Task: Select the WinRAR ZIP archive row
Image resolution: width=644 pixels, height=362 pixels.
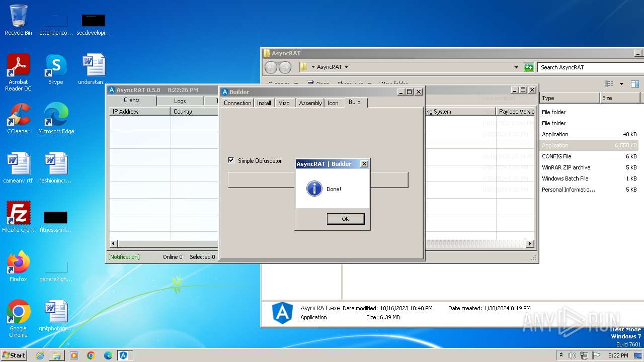Action: point(590,167)
